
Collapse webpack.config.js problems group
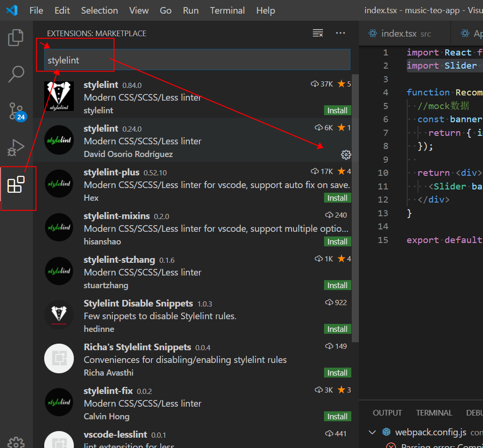pyautogui.click(x=372, y=432)
